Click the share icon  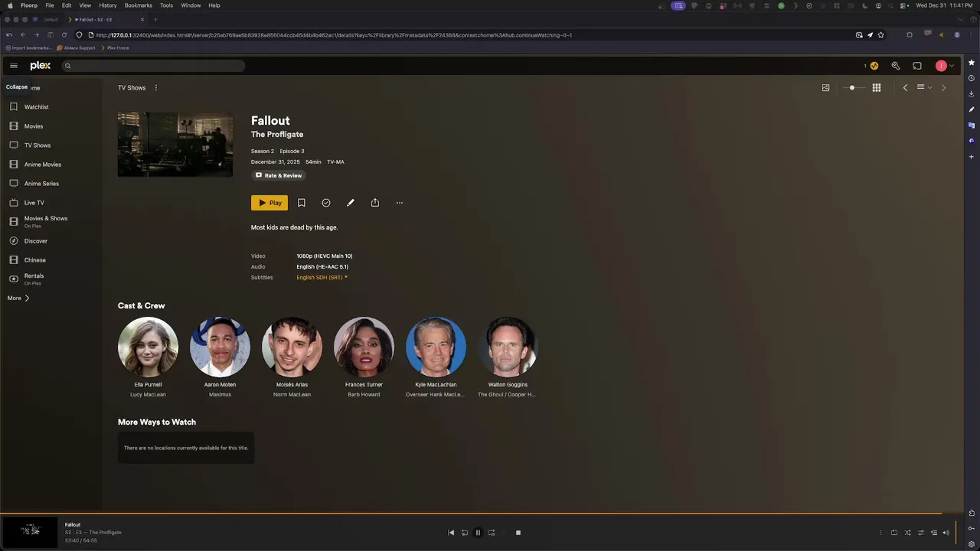click(x=375, y=203)
